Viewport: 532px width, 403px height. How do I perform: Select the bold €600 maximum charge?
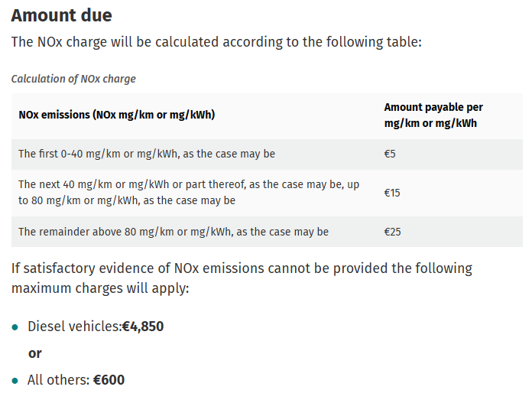109,380
